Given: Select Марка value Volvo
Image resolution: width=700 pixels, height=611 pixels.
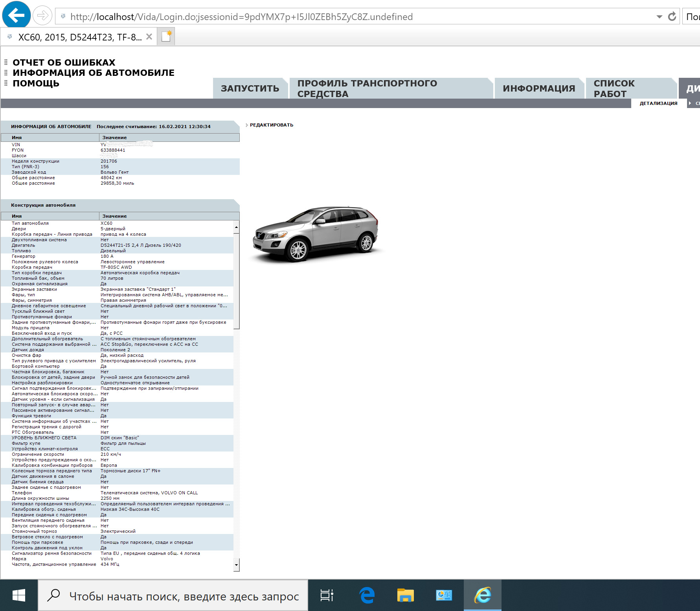Looking at the screenshot, I should [107, 559].
